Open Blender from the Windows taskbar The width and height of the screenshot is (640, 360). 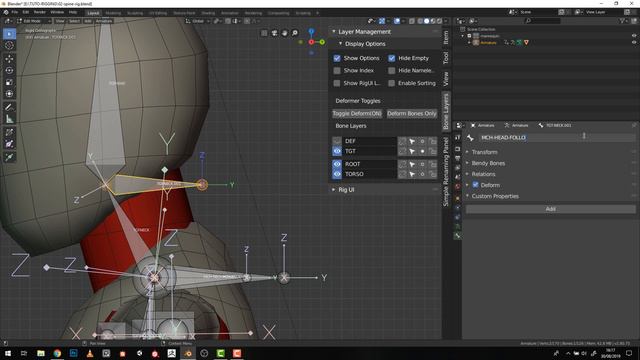pos(188,353)
